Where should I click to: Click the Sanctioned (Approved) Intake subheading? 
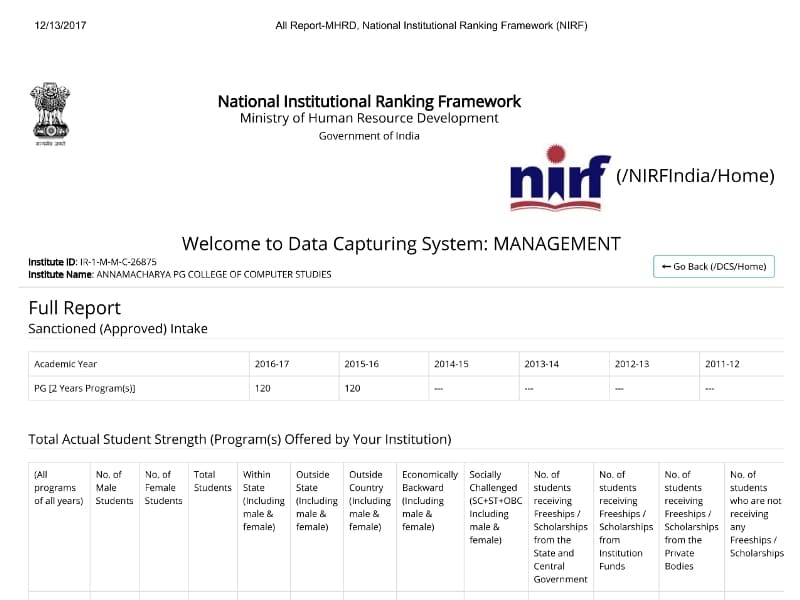pos(118,328)
